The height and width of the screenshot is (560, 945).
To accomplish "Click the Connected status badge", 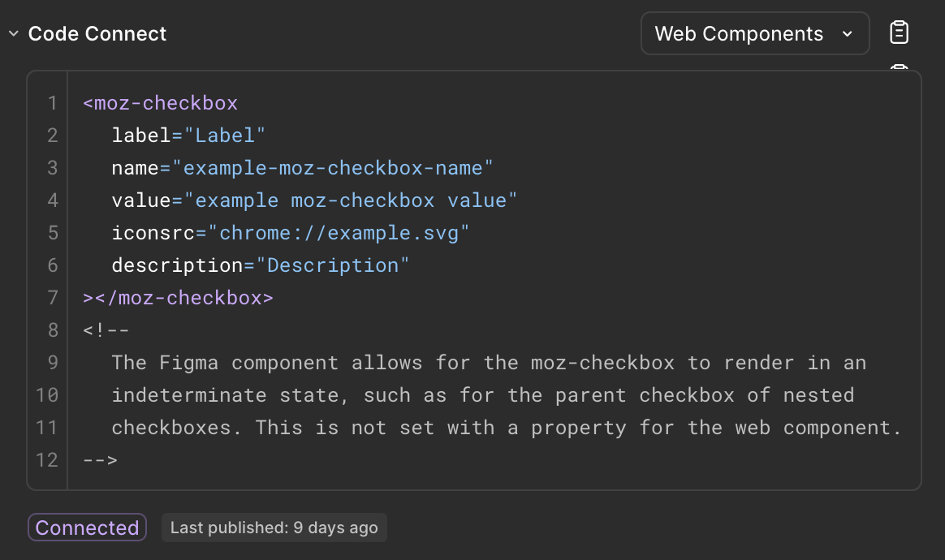I will click(86, 527).
